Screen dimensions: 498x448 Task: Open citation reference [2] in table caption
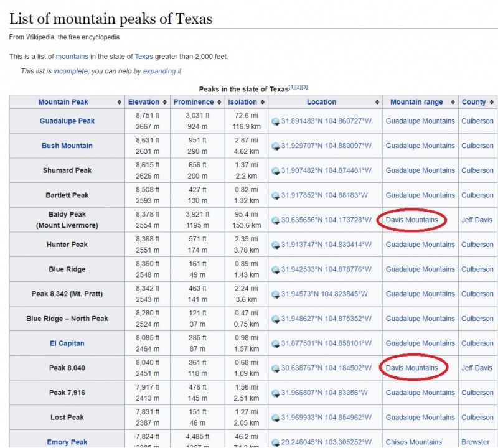[x=298, y=87]
